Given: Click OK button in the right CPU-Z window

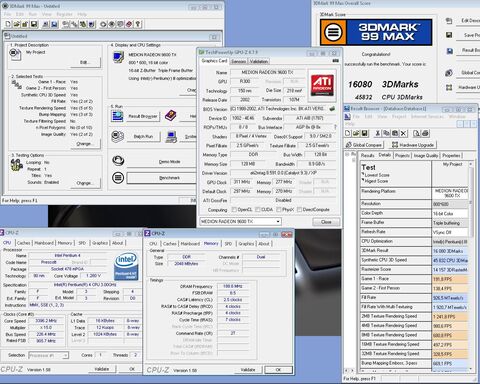Looking at the screenshot, I should tap(278, 370).
